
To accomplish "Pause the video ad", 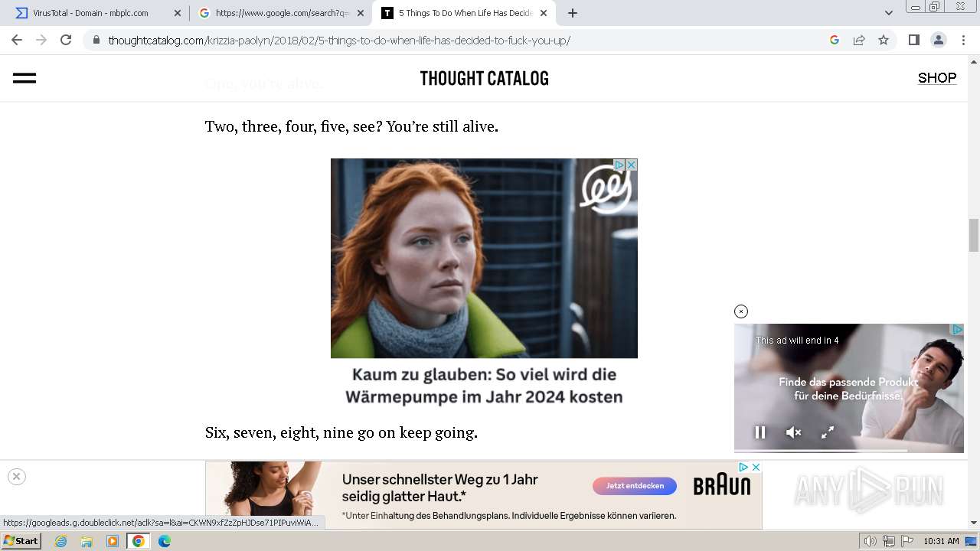I will [760, 432].
